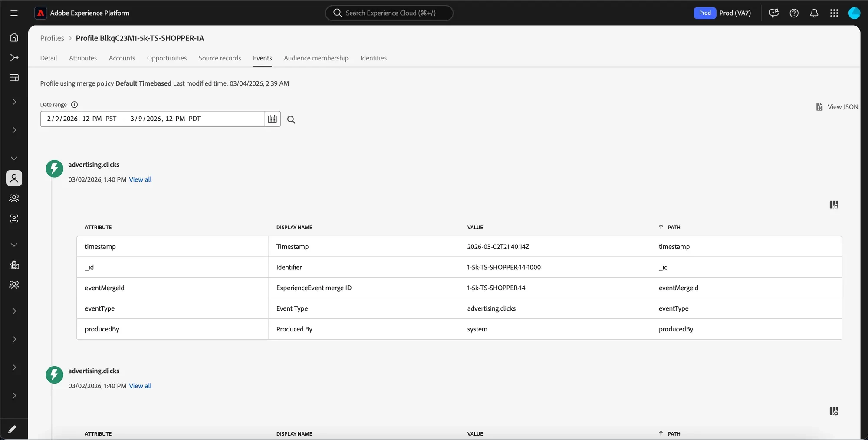Select the highlighted Profiles person icon in sidebar
Screen dimensions: 868x440
14,178
